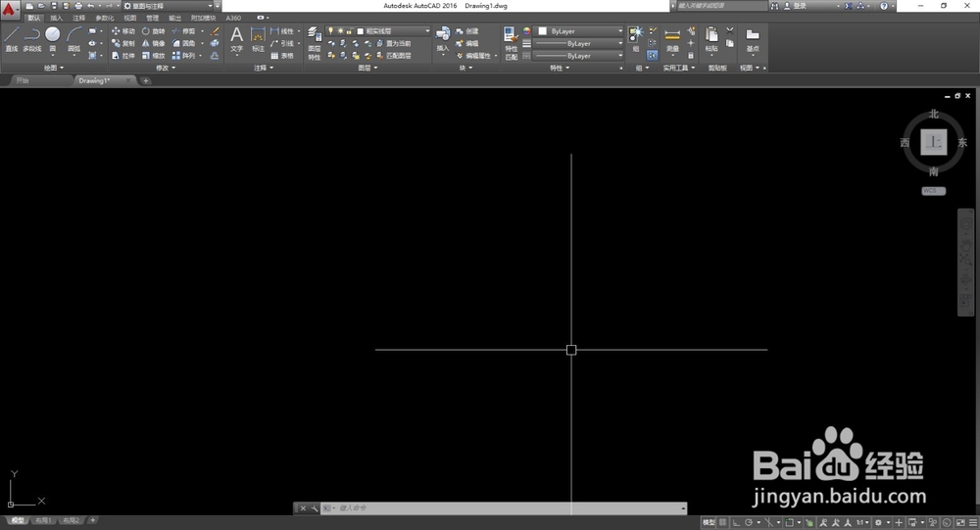The image size is (980, 530).
Task: Select the Circle (圆) tool
Action: pyautogui.click(x=53, y=39)
